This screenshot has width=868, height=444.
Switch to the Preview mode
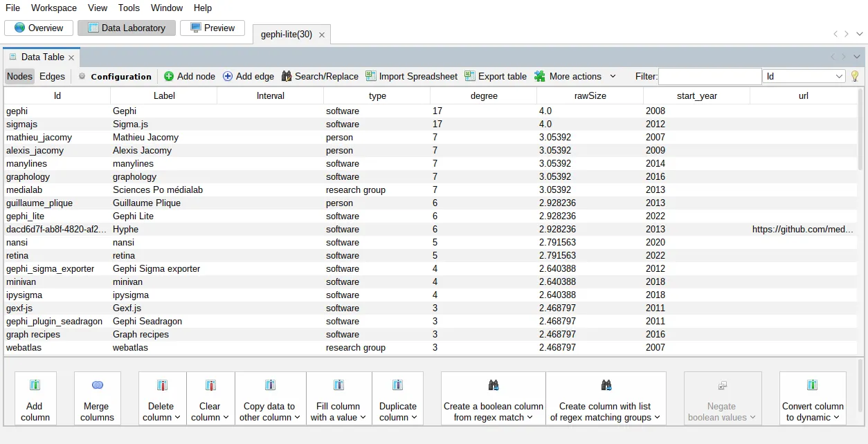tap(212, 28)
